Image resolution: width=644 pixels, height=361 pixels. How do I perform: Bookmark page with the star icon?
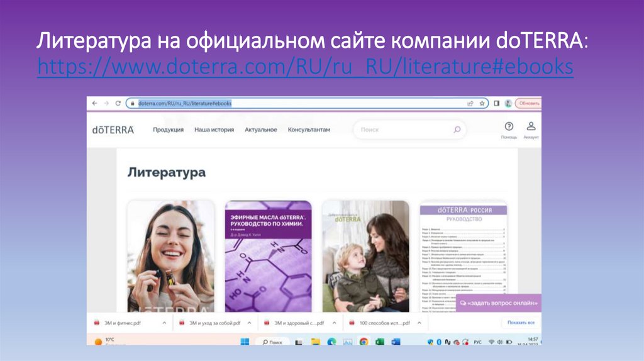click(482, 104)
